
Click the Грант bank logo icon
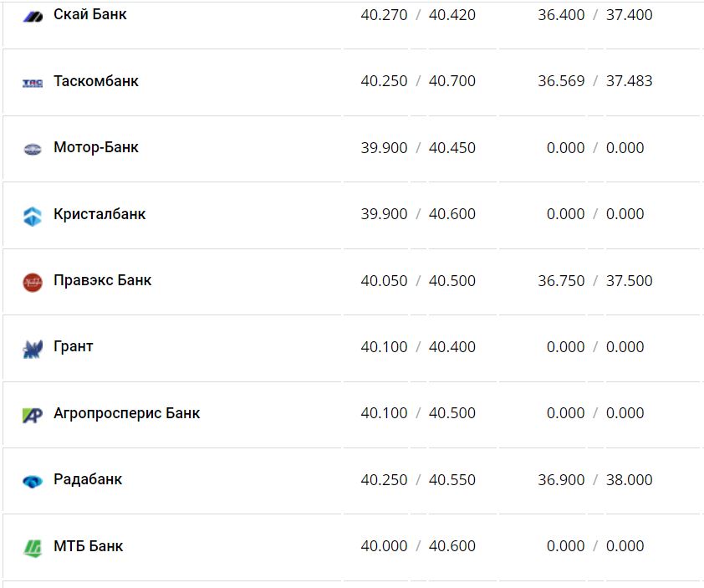point(33,348)
